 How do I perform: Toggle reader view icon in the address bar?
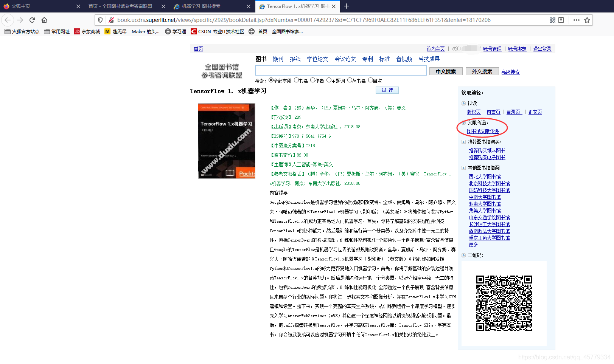click(x=561, y=20)
